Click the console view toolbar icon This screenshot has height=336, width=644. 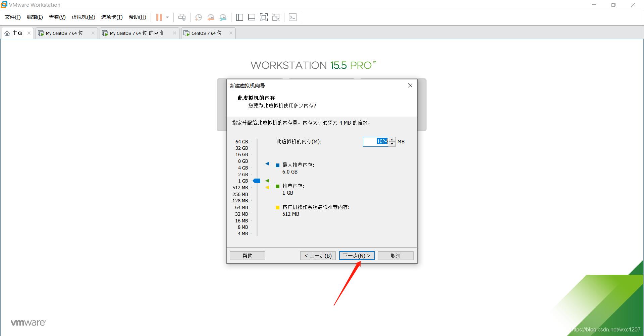[292, 17]
